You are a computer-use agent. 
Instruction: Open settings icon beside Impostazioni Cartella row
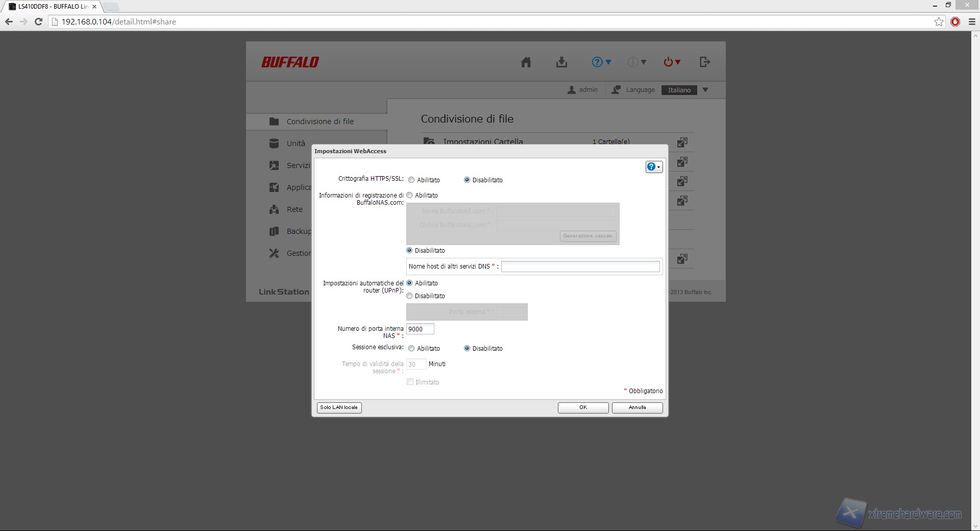682,142
